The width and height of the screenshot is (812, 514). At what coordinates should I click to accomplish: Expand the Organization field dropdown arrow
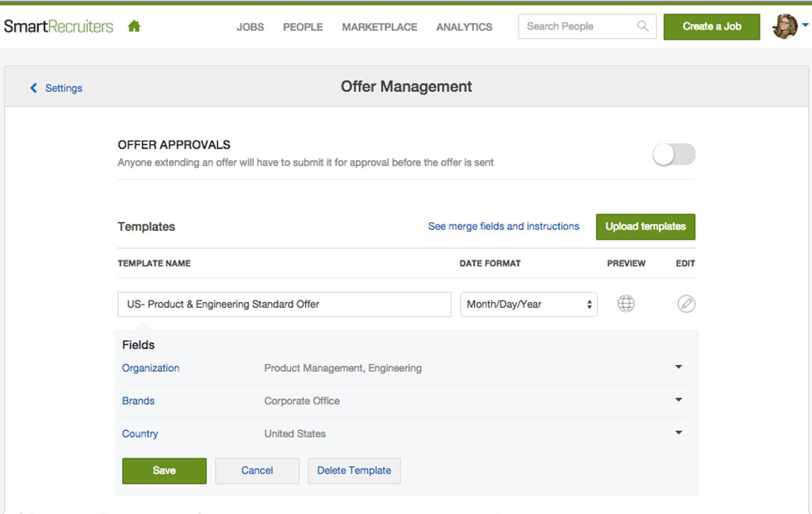[679, 367]
